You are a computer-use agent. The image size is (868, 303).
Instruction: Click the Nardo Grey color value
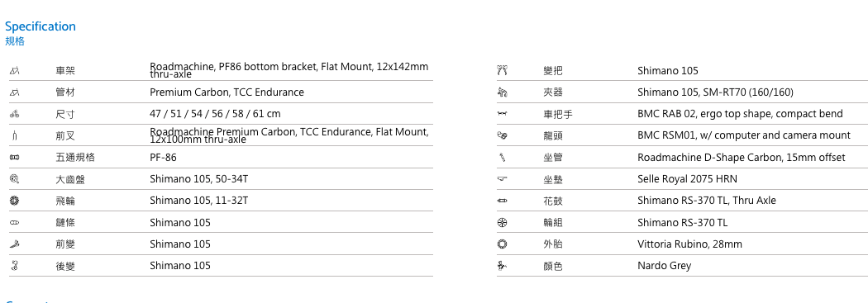point(665,266)
